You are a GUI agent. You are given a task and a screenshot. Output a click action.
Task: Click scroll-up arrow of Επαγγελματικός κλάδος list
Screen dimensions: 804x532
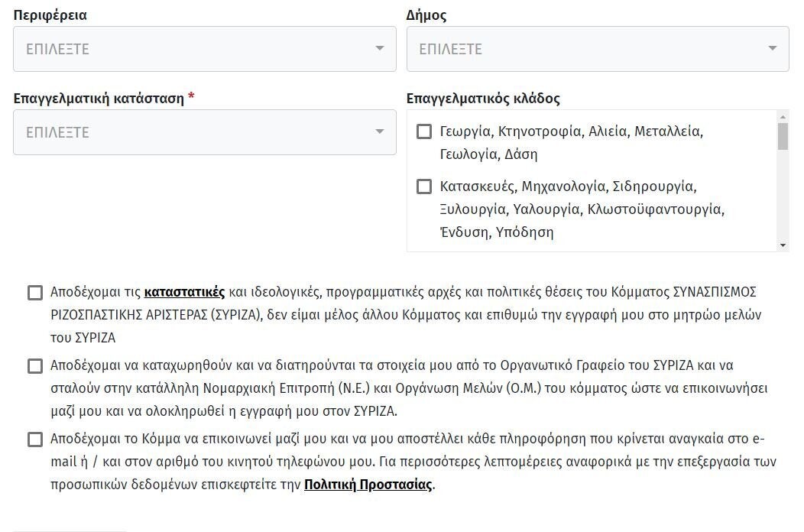coord(783,117)
